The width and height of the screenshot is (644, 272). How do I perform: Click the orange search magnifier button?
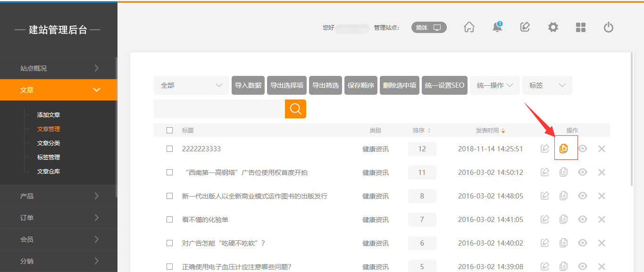click(295, 109)
